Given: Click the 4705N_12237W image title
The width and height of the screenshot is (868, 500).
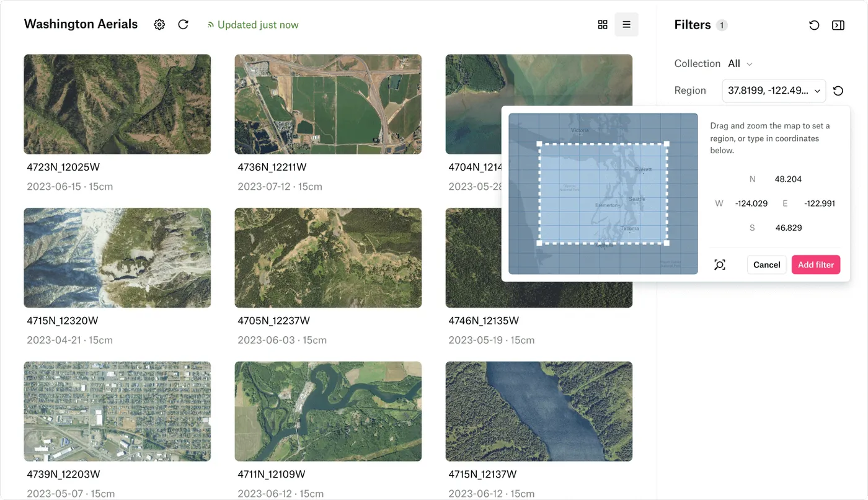Looking at the screenshot, I should click(x=273, y=321).
